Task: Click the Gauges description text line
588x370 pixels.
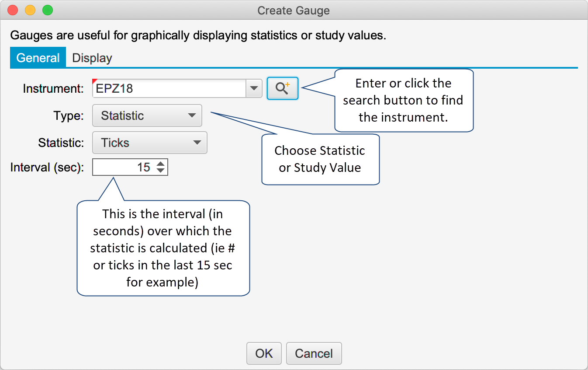Action: coord(198,35)
